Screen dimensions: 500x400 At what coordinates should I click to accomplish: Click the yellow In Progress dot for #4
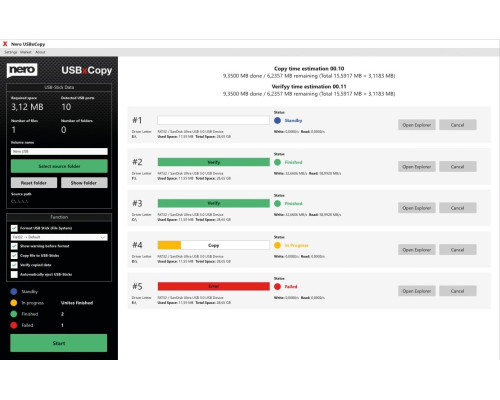277,245
